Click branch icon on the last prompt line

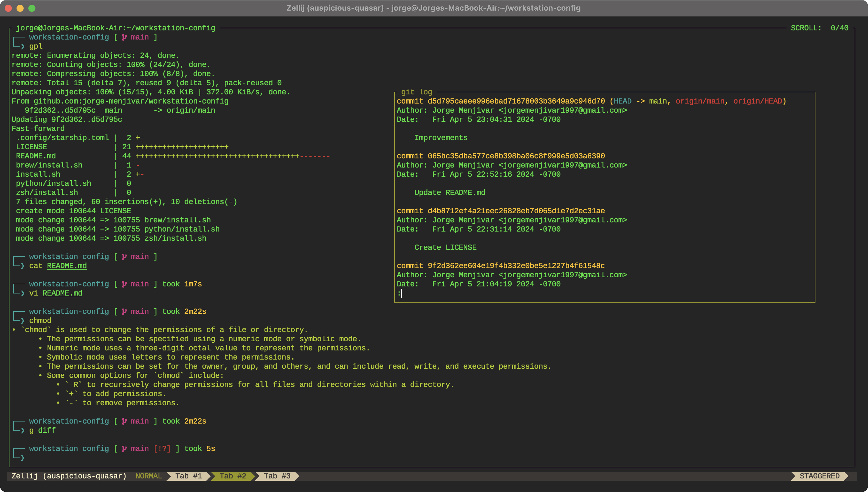pyautogui.click(x=124, y=448)
